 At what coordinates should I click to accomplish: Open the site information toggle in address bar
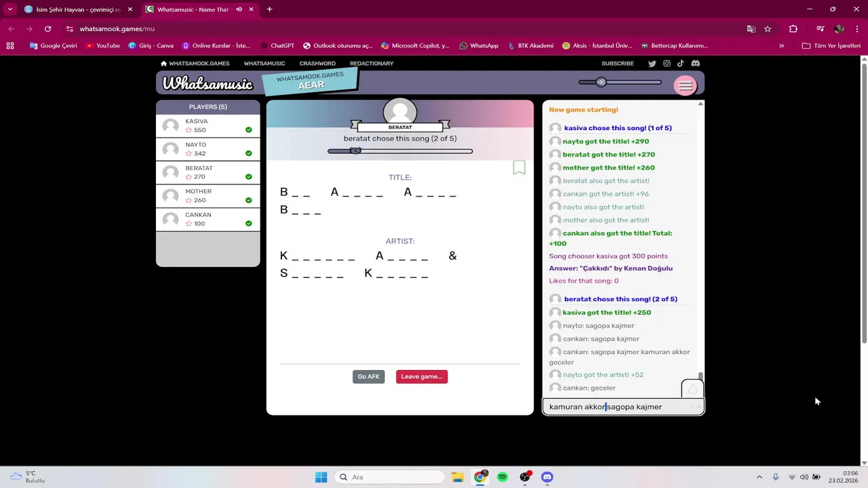70,29
